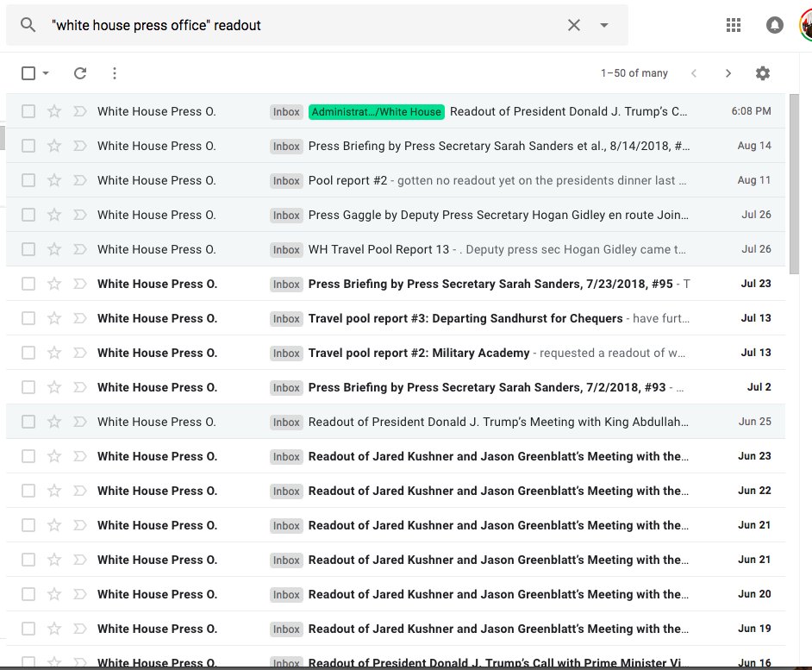The width and height of the screenshot is (812, 670).
Task: Click Inbox label on Jun 20 email
Action: (x=286, y=594)
